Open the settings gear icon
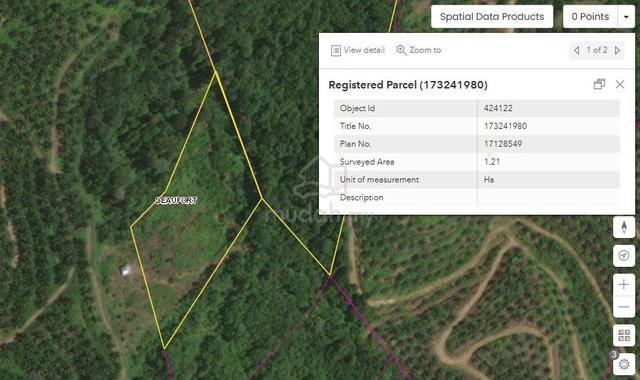The image size is (640, 380). 624,364
